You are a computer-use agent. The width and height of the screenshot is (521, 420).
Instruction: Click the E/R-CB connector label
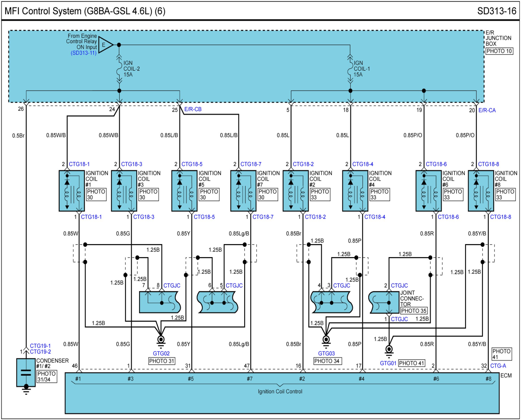tap(193, 109)
